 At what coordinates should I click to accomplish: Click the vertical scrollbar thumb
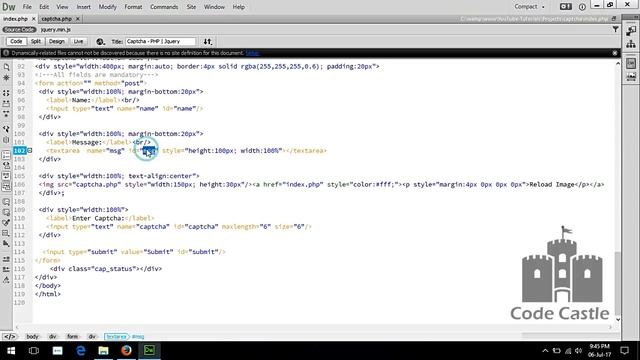point(618,283)
